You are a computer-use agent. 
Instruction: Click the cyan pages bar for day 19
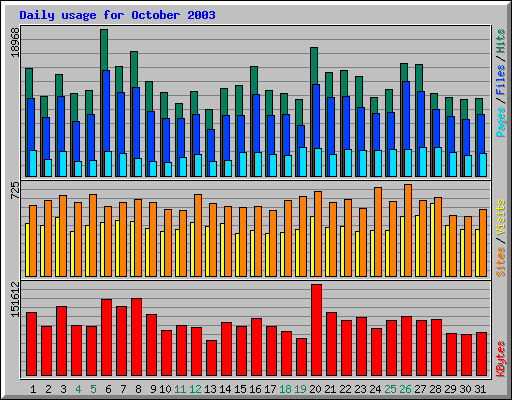point(303,162)
